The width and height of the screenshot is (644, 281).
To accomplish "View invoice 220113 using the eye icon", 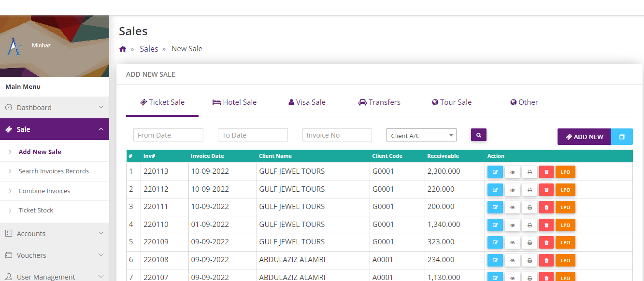I will tap(512, 172).
